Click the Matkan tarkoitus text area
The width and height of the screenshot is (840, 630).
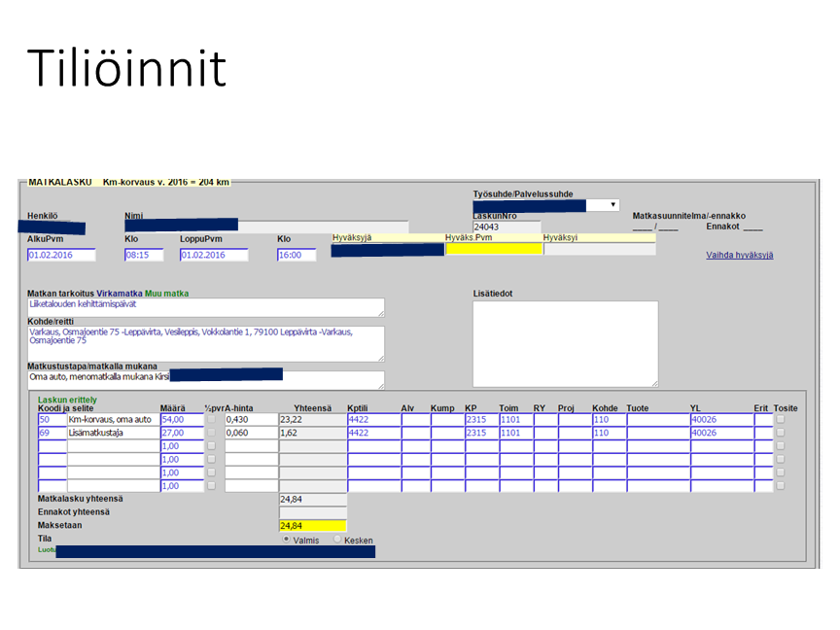(206, 307)
